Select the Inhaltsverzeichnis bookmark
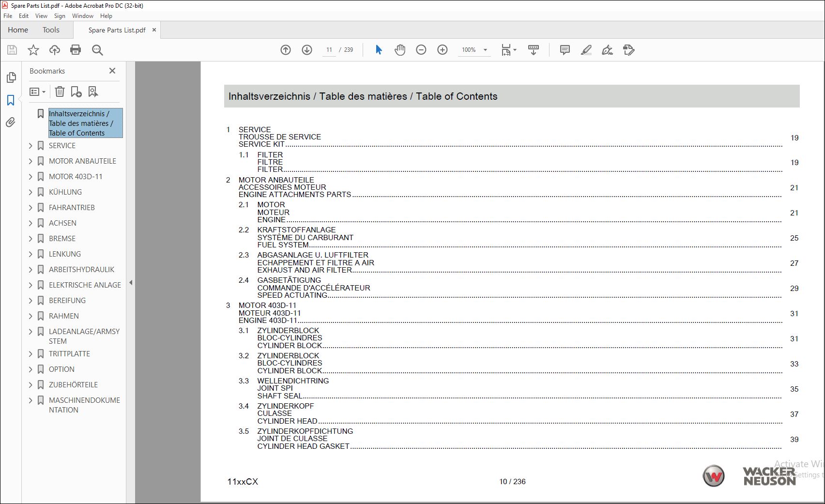This screenshot has height=504, width=825. click(x=86, y=123)
